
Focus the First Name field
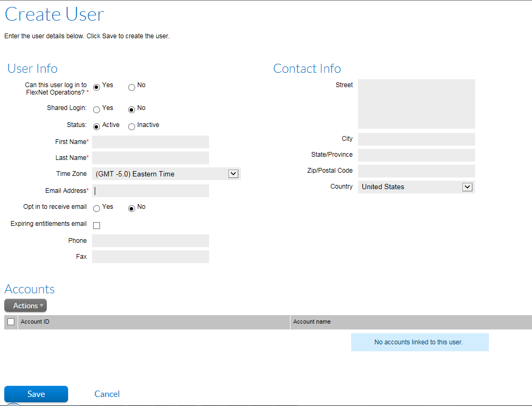pos(151,142)
